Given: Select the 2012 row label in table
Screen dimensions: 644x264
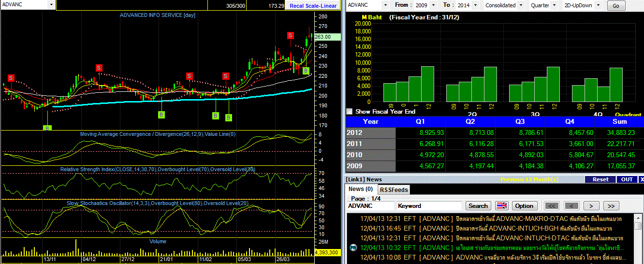Looking at the screenshot, I should tap(371, 132).
